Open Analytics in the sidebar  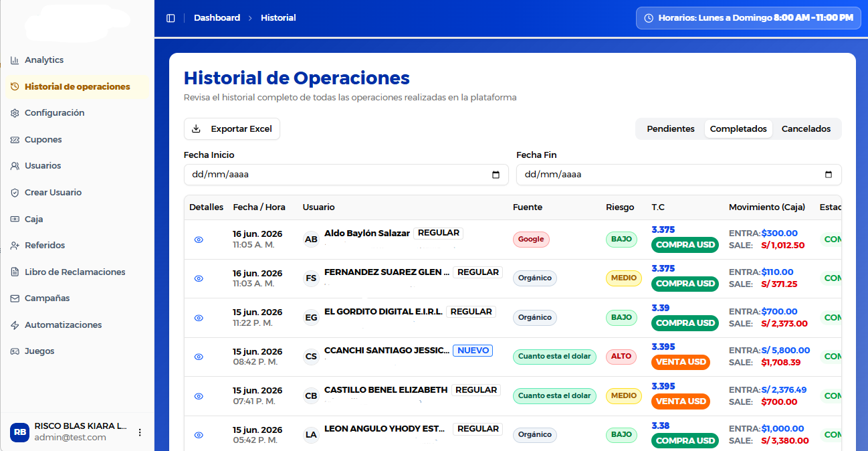tap(77, 60)
